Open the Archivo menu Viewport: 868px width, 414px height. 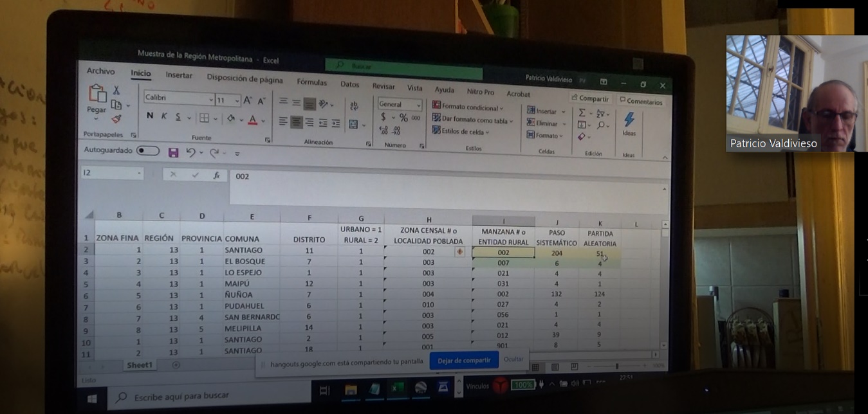click(100, 71)
